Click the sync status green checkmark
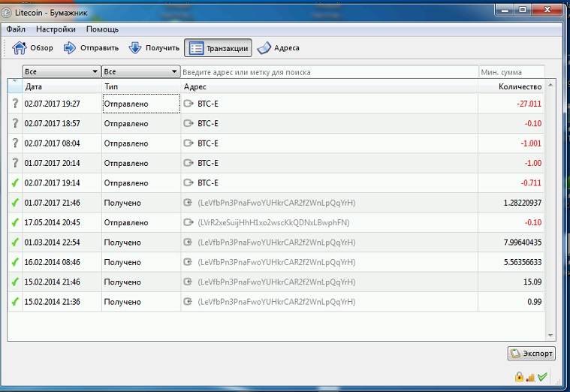This screenshot has height=392, width=570. (542, 377)
